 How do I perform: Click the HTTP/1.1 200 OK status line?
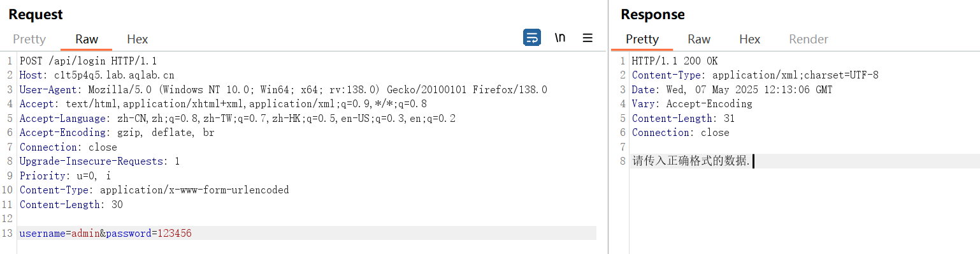[675, 61]
